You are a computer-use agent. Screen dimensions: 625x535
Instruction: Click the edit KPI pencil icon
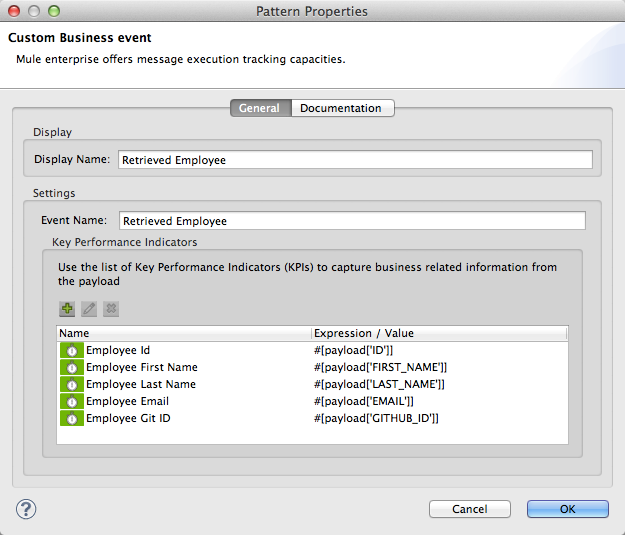(x=89, y=309)
